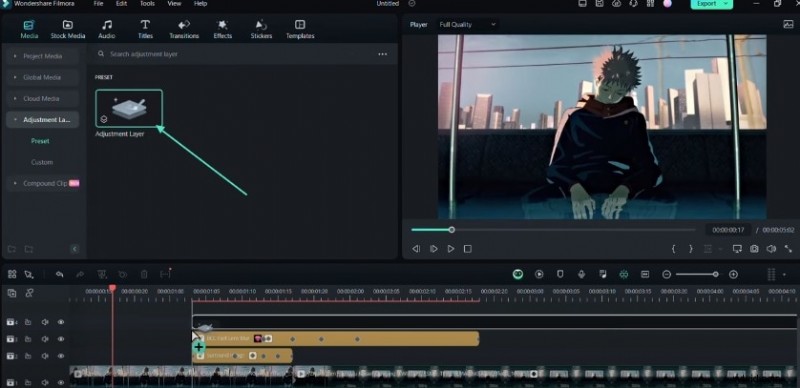This screenshot has height=388, width=800.
Task: Expand the Project Media folder
Action: click(43, 56)
